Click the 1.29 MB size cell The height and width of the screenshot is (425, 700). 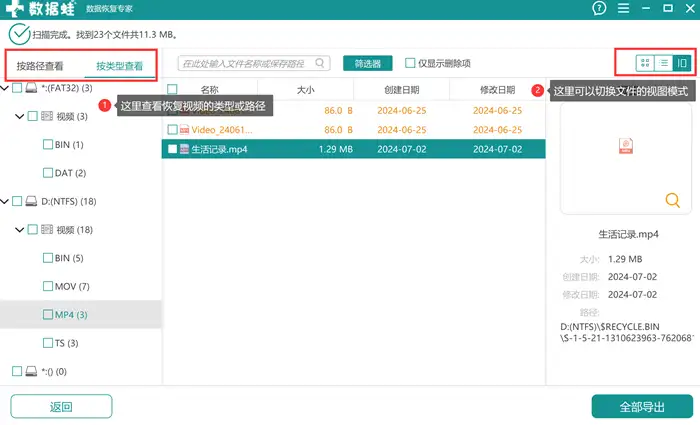coord(335,149)
